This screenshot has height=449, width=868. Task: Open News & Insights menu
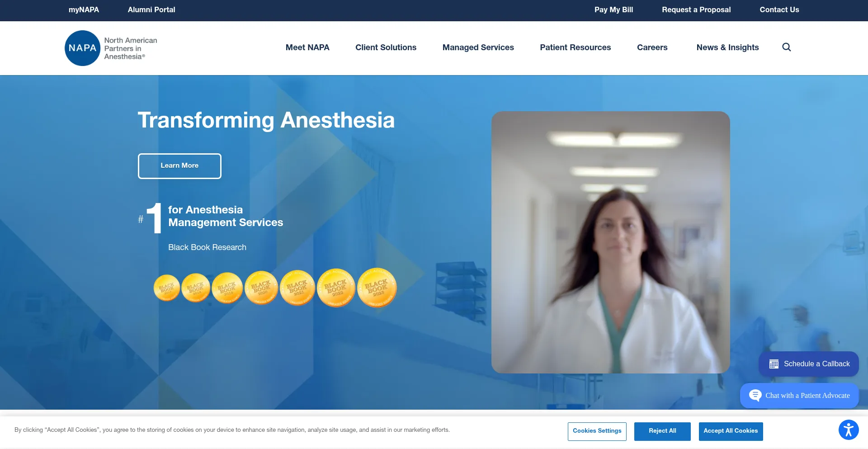tap(727, 47)
